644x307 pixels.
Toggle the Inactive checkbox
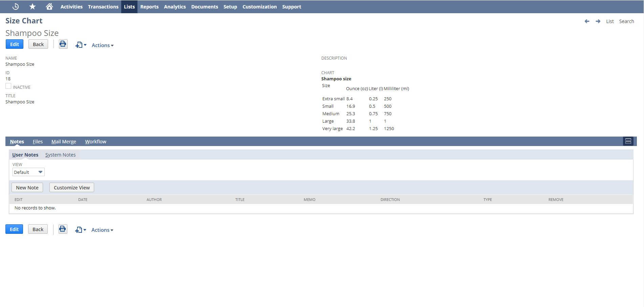(x=8, y=86)
